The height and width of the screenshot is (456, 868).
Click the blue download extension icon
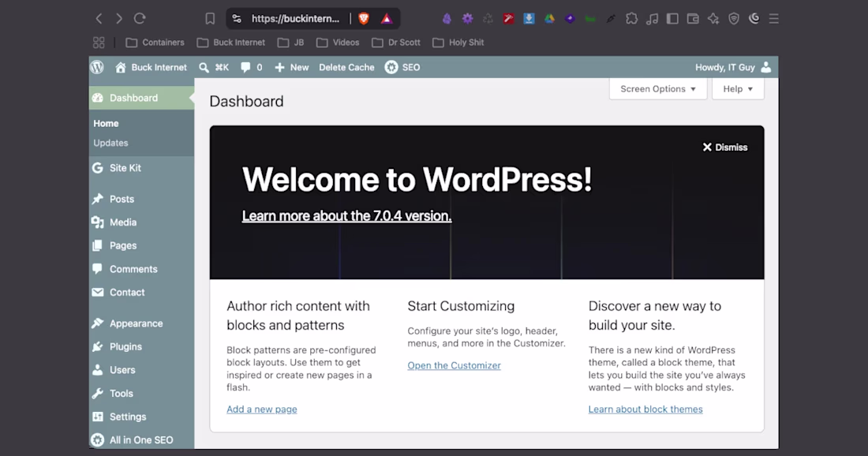pyautogui.click(x=529, y=19)
